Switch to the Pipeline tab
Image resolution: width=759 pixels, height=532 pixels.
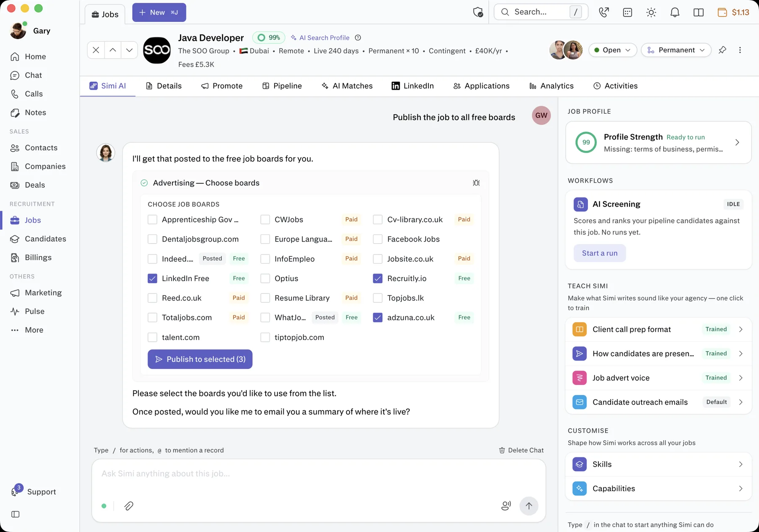click(x=282, y=86)
